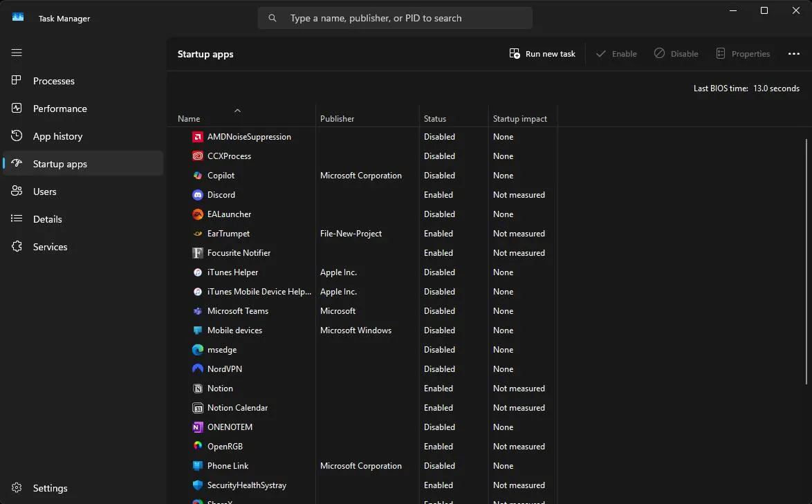Sort by Name column sort arrow

[237, 110]
